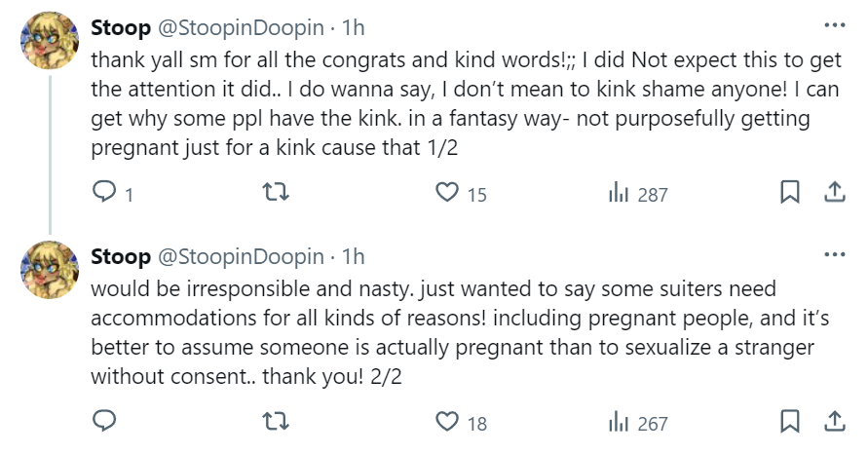Reply to the second tweet (2/2)
Image resolution: width=868 pixels, height=454 pixels.
tap(104, 422)
